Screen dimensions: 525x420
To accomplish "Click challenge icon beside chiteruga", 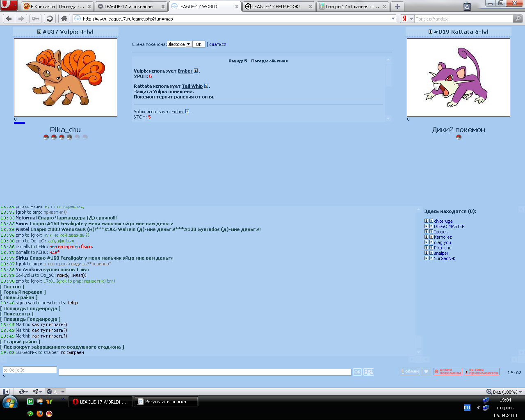I will 431,221.
